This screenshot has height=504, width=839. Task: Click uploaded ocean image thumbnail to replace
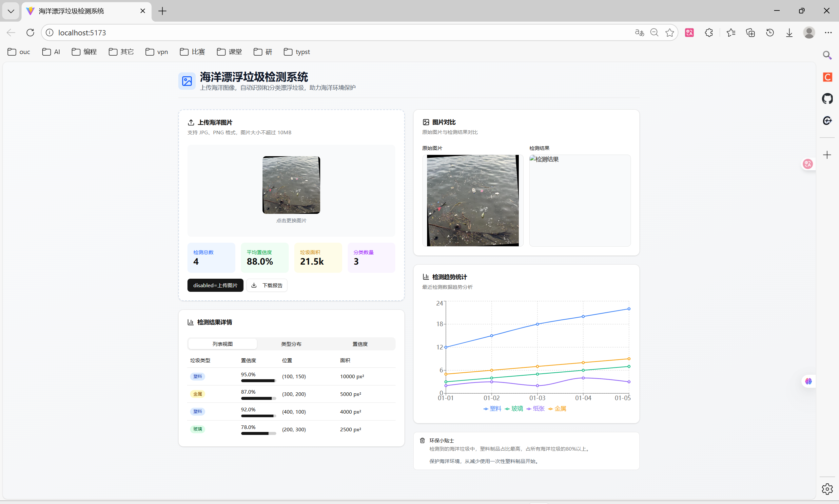291,185
